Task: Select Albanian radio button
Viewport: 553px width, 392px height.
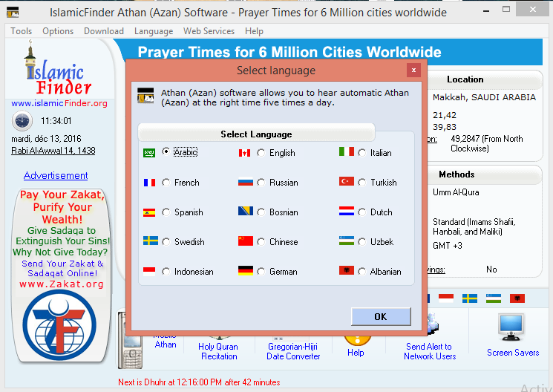Action: (x=361, y=271)
